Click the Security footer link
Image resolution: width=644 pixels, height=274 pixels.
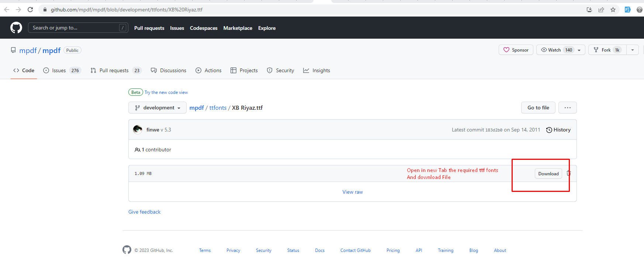(x=264, y=250)
